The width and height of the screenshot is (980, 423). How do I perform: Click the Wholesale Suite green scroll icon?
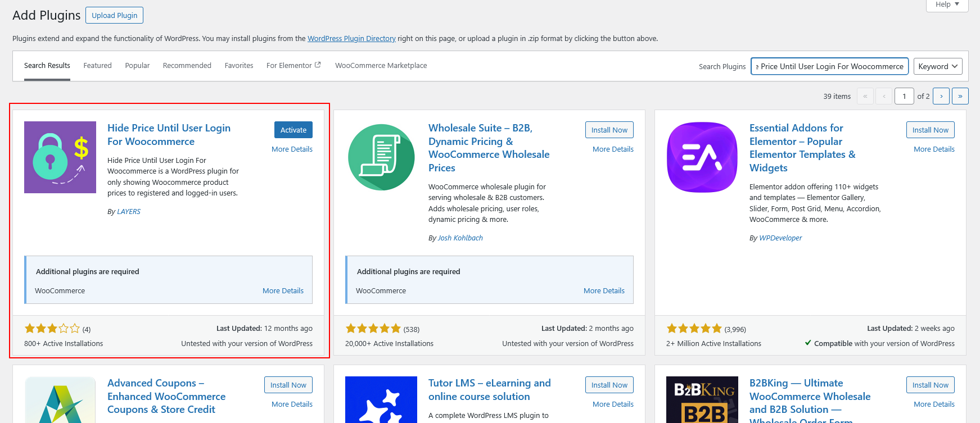coord(381,157)
